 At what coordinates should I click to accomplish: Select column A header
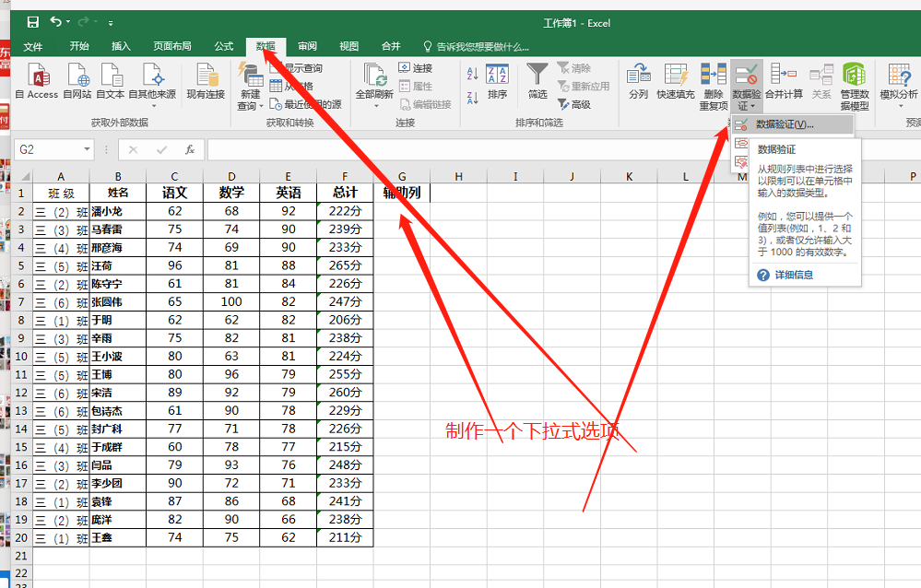point(61,176)
